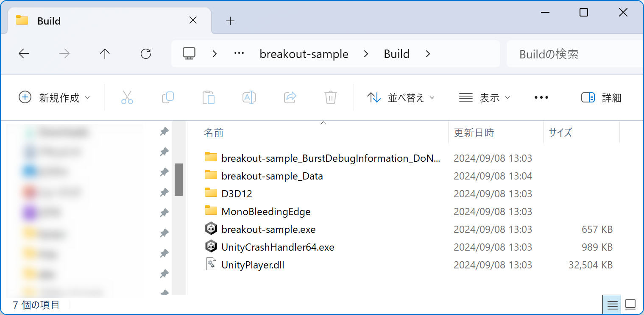This screenshot has height=315, width=644.
Task: Click the PC monitor icon in address bar
Action: coord(189,53)
